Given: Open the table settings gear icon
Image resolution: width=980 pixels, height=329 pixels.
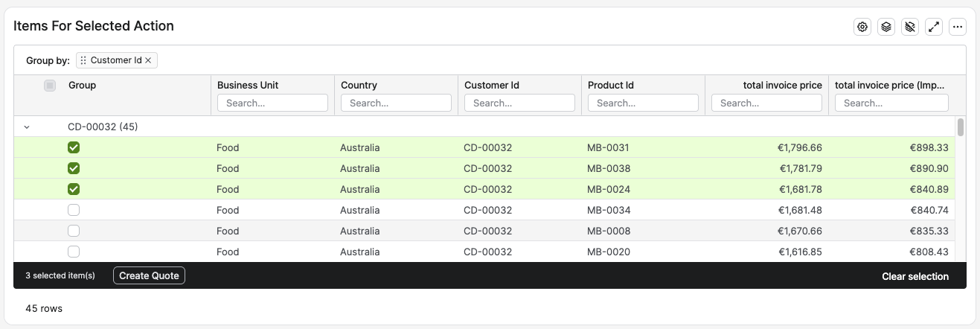Looking at the screenshot, I should tap(862, 27).
